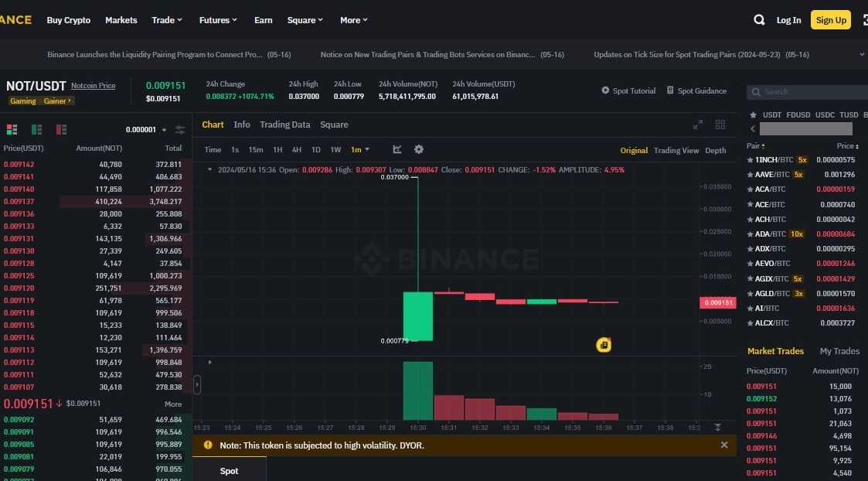Switch order book to buy orders only view
This screenshot has height=481, width=868.
pyautogui.click(x=36, y=130)
